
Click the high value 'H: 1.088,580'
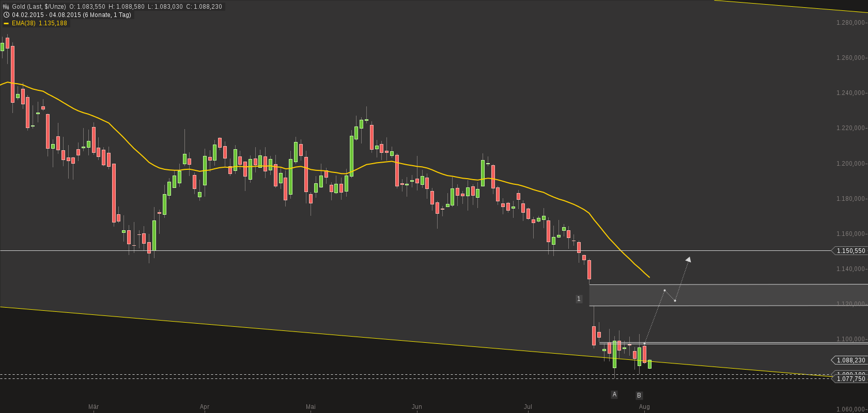click(x=127, y=7)
